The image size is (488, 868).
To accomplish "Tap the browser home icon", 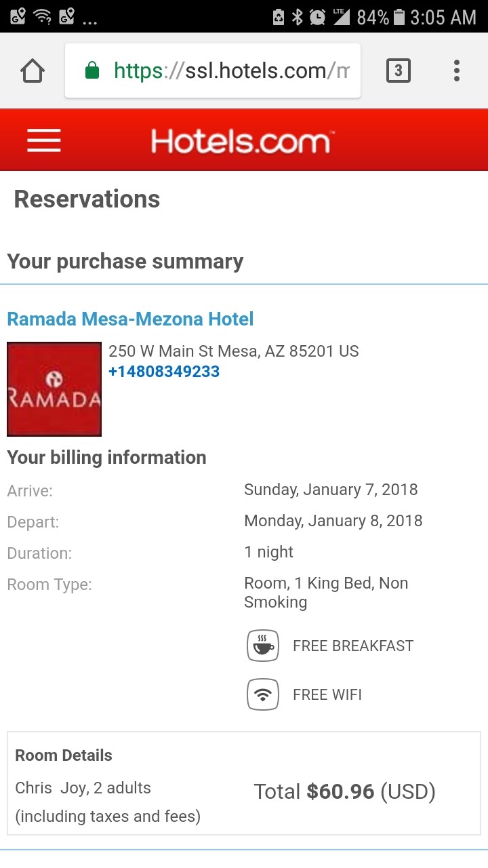I will (x=33, y=71).
